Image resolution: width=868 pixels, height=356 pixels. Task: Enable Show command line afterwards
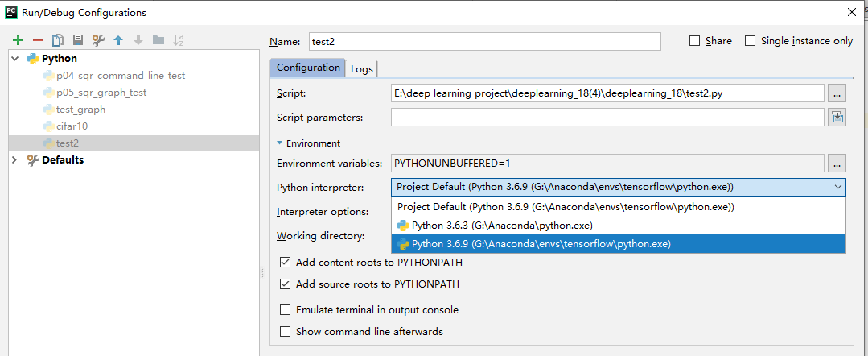285,332
